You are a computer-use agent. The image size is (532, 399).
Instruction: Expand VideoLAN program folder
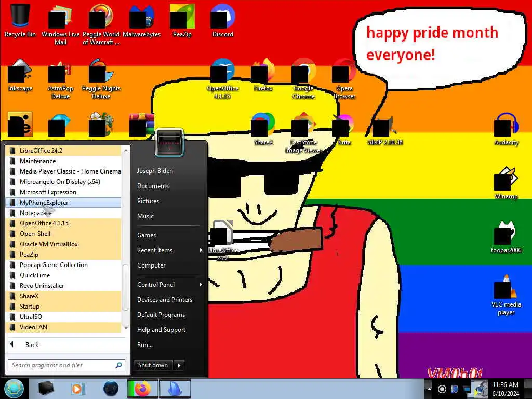coord(63,327)
